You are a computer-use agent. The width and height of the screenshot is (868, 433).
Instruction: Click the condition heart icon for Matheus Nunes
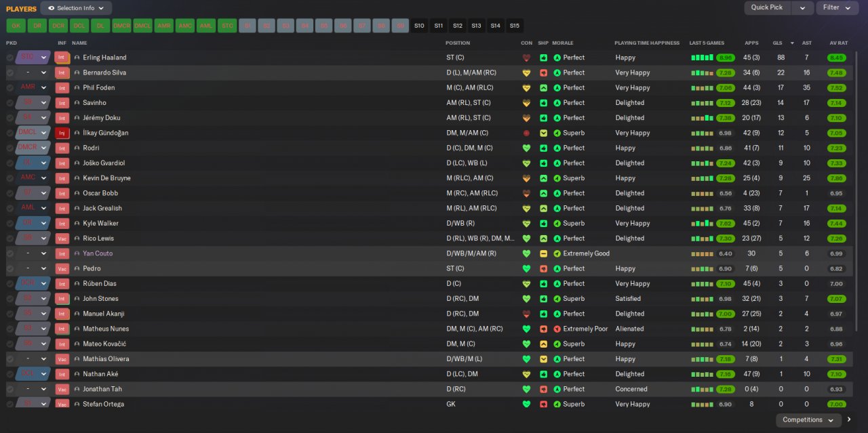point(526,329)
